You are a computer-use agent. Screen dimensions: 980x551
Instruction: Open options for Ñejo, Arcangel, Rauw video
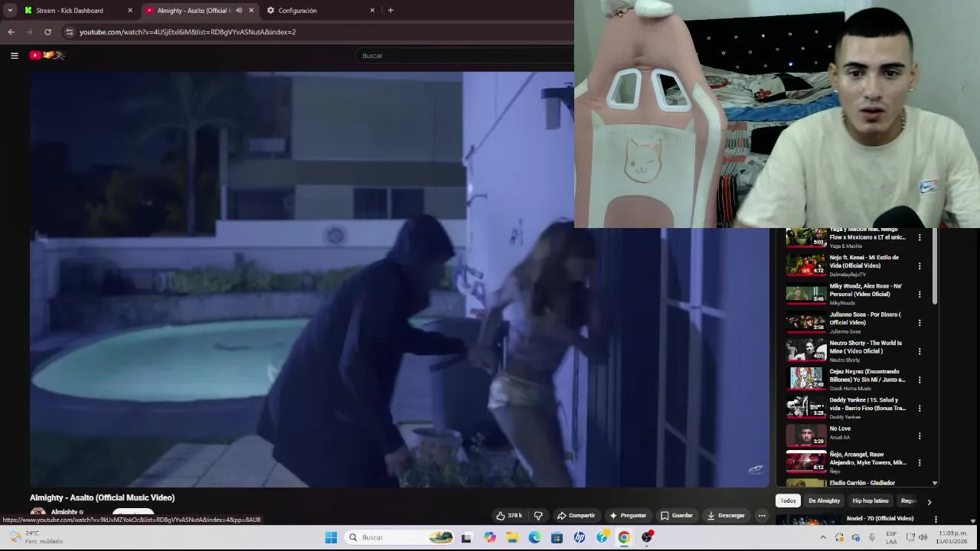(920, 463)
